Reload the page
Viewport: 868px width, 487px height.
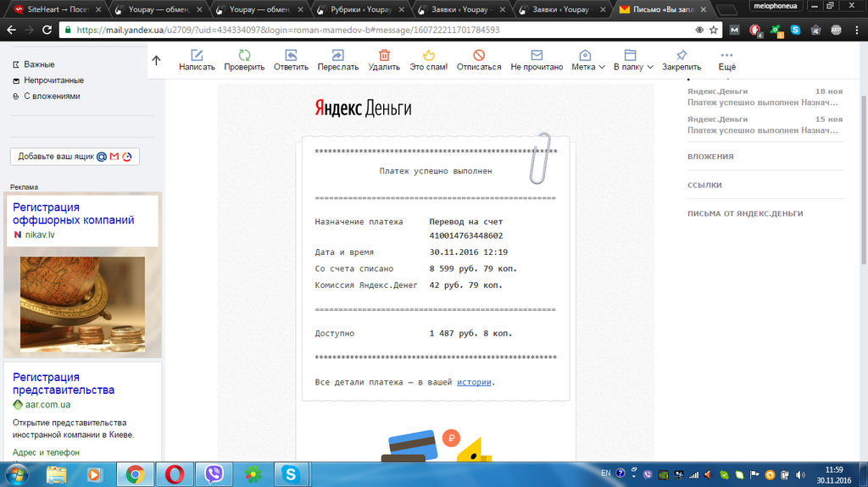click(x=47, y=30)
